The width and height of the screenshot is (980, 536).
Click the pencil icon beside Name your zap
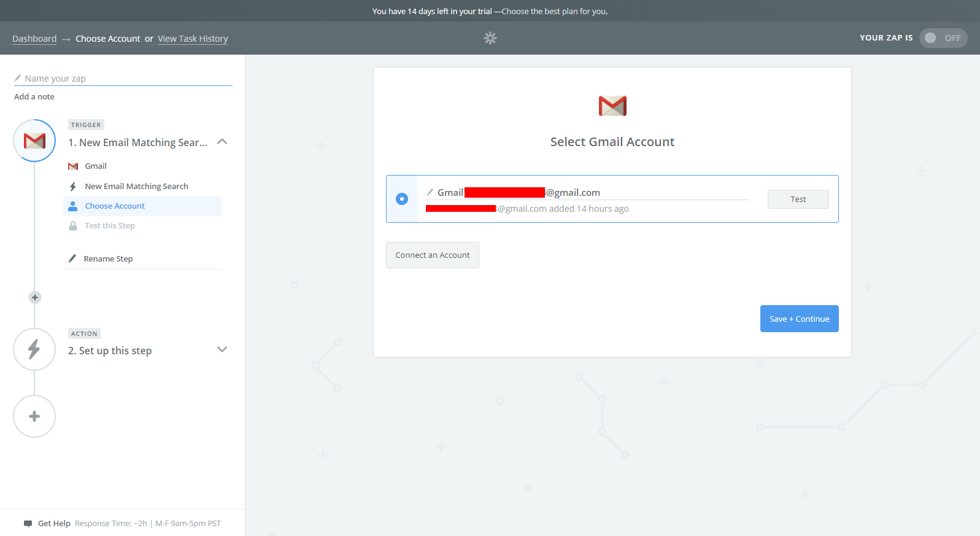pyautogui.click(x=18, y=78)
